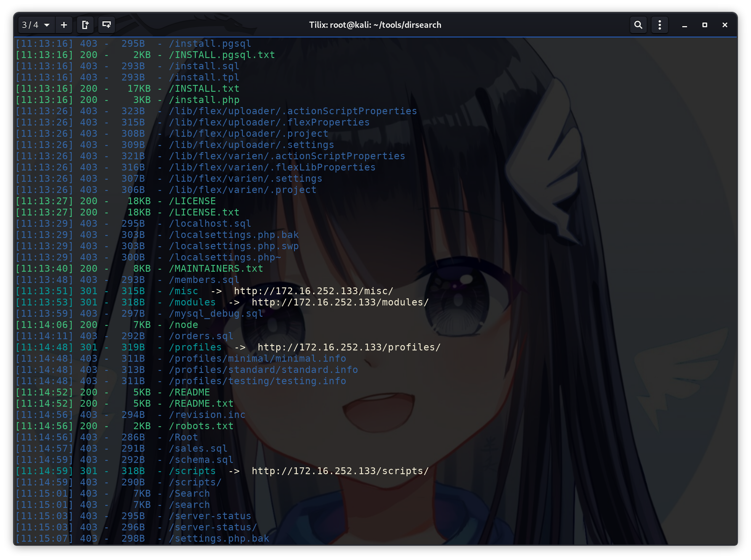
Task: Select the /install.pgsql path text
Action: pyautogui.click(x=210, y=44)
